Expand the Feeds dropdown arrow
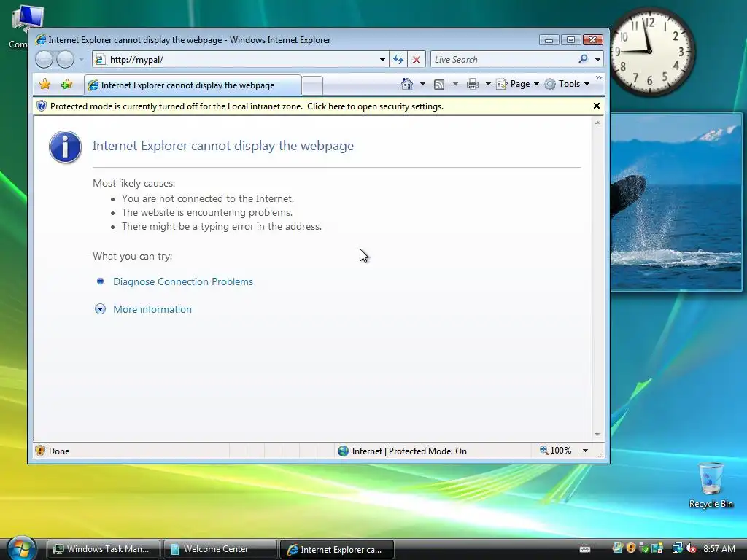Image resolution: width=747 pixels, height=560 pixels. coord(455,84)
